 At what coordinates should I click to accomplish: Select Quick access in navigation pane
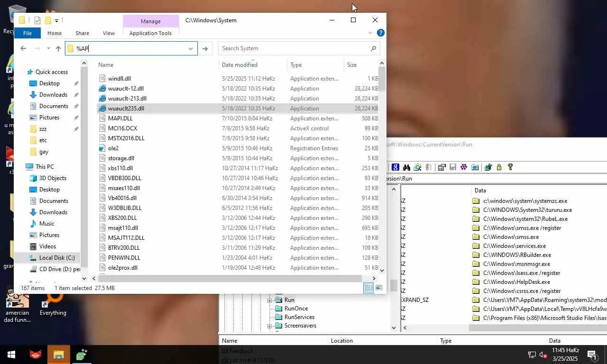point(51,72)
